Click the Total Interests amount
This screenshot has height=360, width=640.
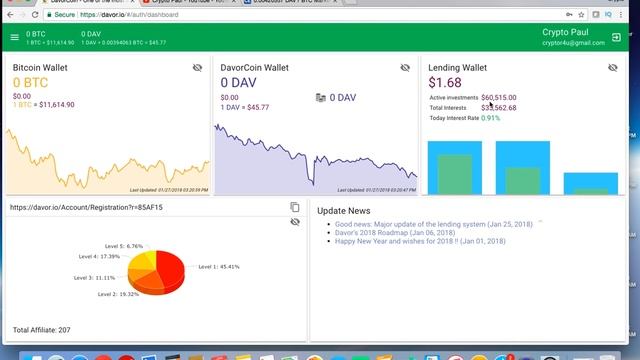pyautogui.click(x=499, y=108)
